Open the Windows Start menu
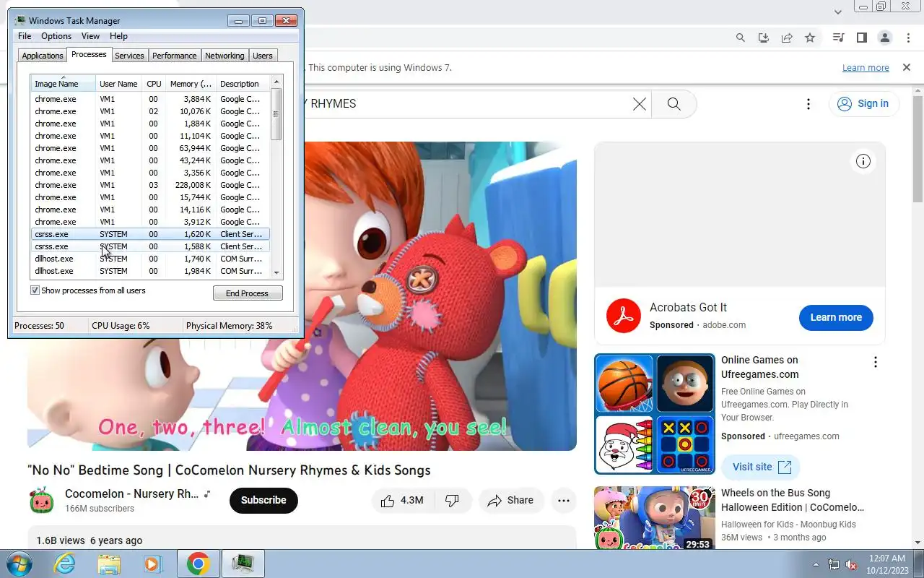Viewport: 924px width, 578px height. pyautogui.click(x=19, y=564)
